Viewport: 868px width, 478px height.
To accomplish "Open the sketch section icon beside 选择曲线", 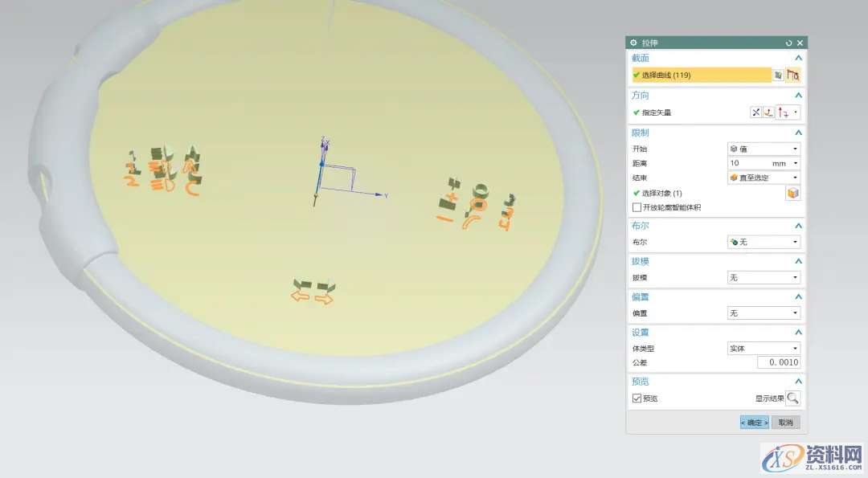I will [778, 75].
